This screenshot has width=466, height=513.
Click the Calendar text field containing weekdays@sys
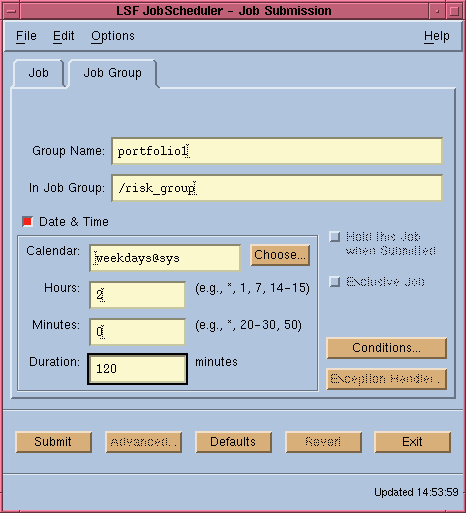coord(165,258)
